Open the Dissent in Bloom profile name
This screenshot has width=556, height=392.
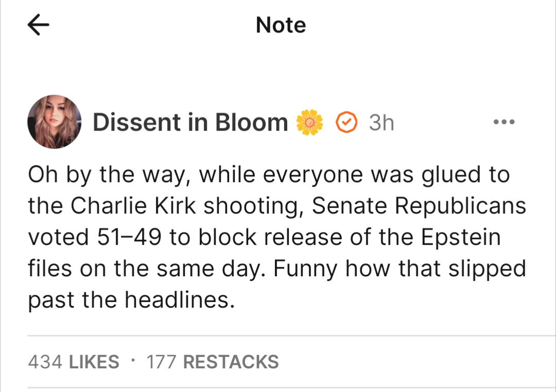(x=190, y=122)
